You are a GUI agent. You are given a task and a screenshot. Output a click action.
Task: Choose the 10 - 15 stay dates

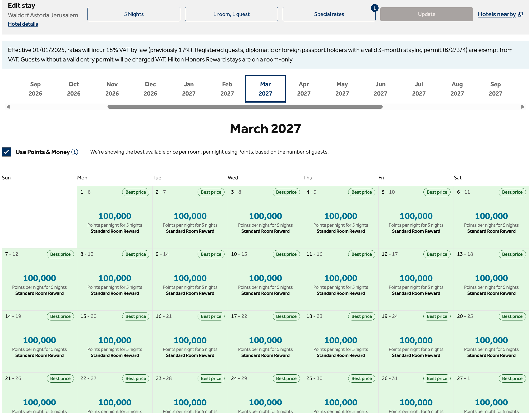click(x=265, y=280)
